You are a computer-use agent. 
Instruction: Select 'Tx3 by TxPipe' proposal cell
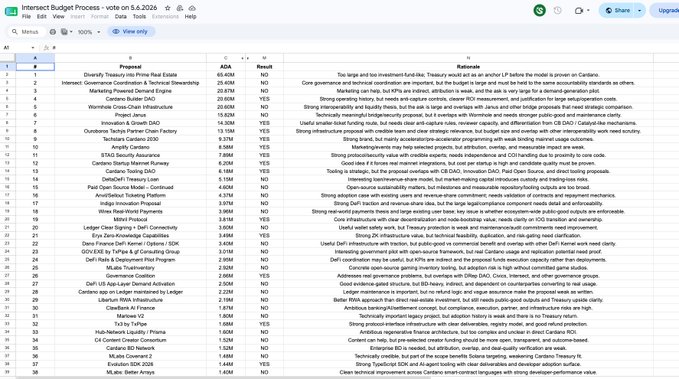point(130,324)
